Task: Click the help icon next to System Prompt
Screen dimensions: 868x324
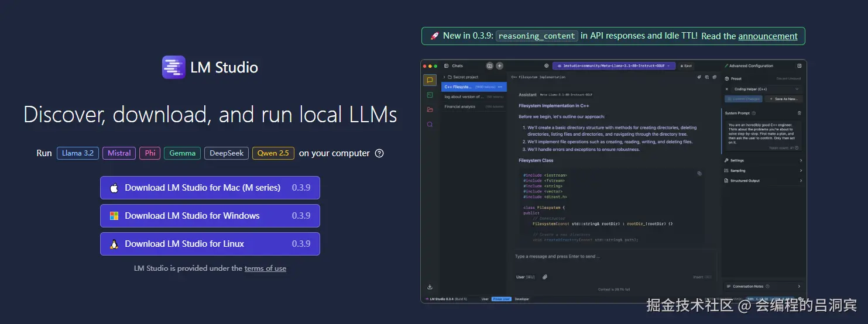Action: click(x=754, y=113)
